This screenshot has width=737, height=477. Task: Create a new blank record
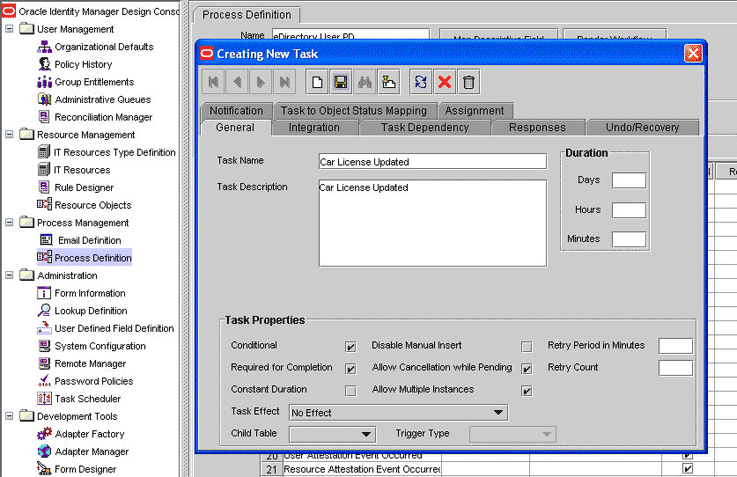(317, 82)
